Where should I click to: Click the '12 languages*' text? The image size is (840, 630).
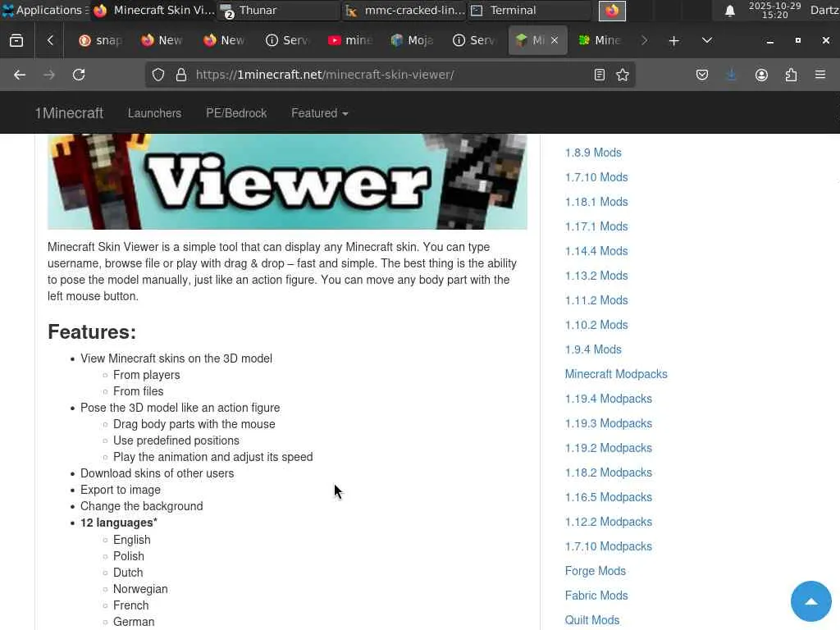[x=119, y=523]
